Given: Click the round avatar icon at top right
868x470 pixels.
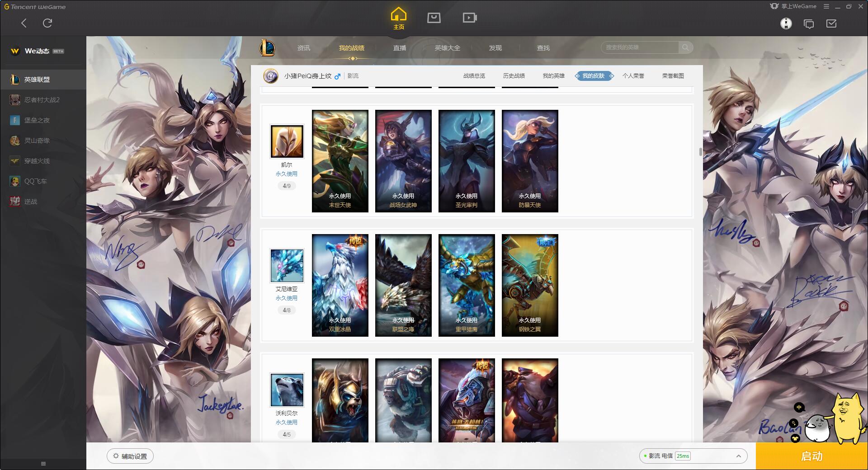Looking at the screenshot, I should [x=786, y=23].
